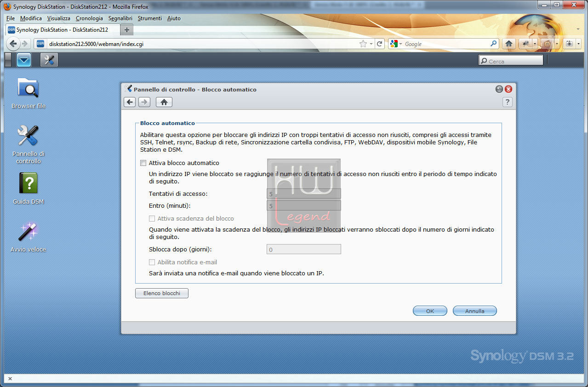Screen dimensions: 588x387
Task: Open the DSM main menu dropdown button
Action: click(24, 60)
